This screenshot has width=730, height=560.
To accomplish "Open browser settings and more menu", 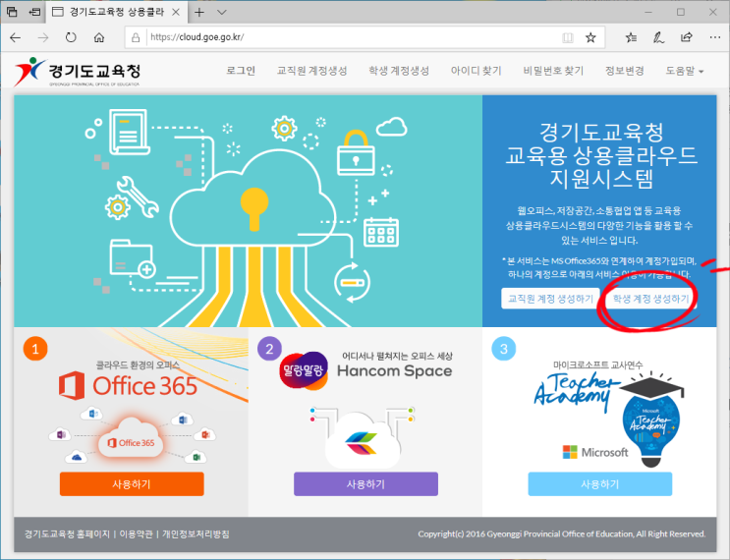I will pos(715,37).
